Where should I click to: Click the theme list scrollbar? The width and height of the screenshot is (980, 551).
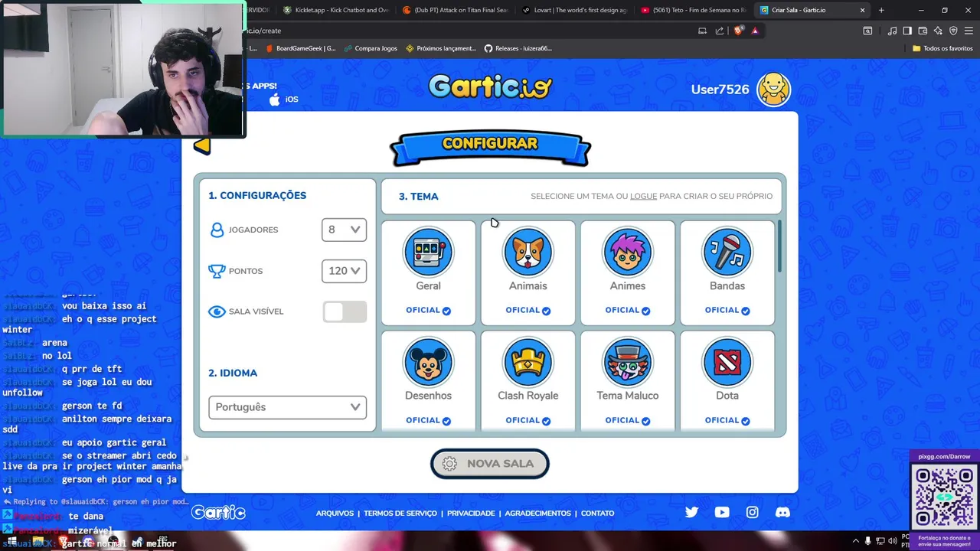780,246
